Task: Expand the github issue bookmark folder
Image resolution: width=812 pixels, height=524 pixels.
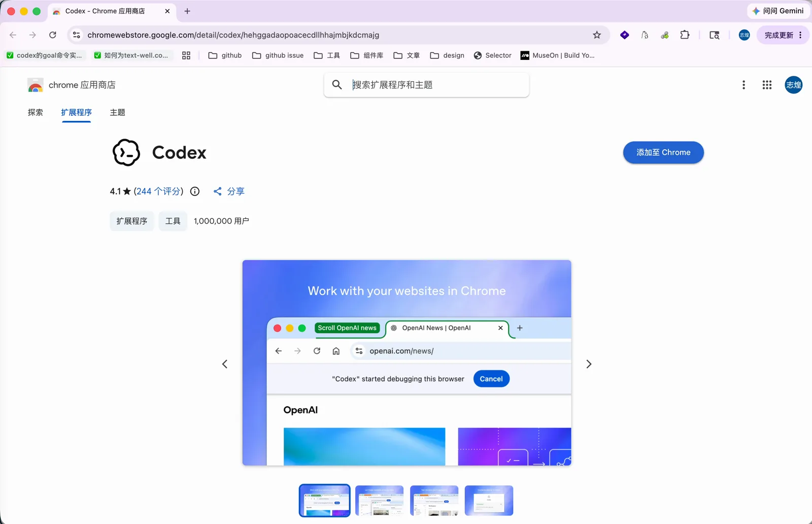Action: (x=278, y=55)
